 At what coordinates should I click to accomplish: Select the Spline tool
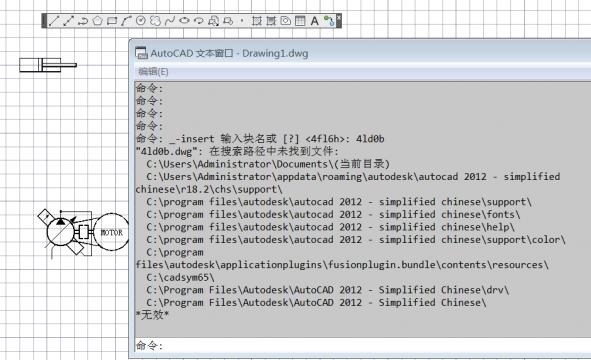(x=170, y=21)
